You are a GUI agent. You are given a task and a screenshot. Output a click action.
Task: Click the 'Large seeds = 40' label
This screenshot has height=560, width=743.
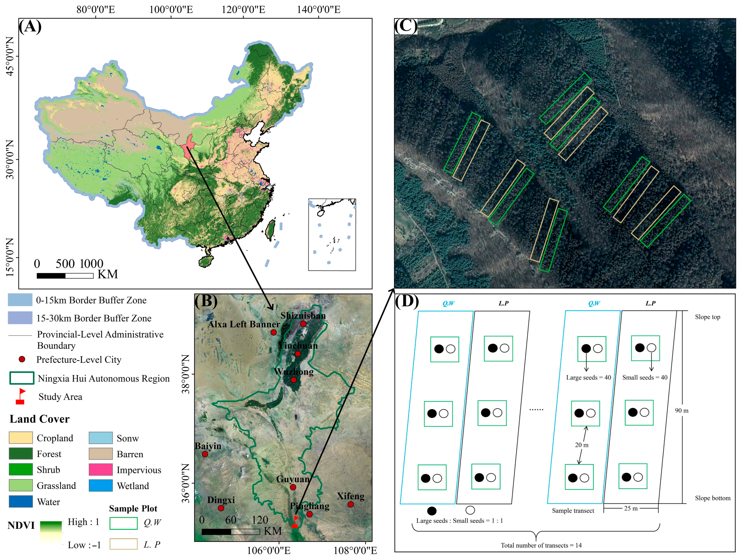tap(588, 377)
